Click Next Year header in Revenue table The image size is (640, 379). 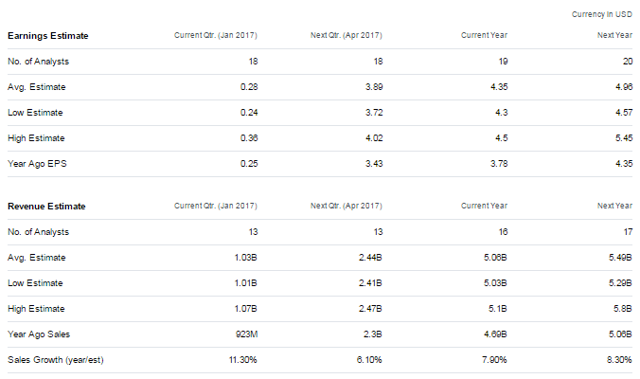pyautogui.click(x=615, y=206)
